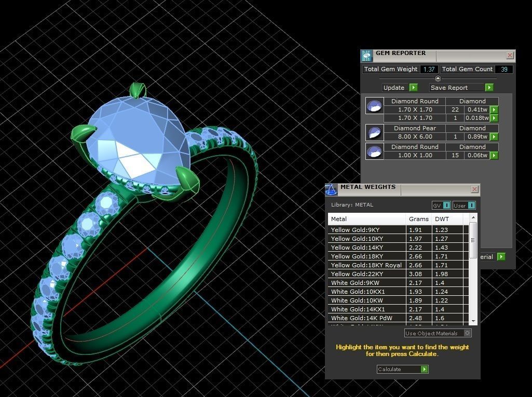Select Yellow Gold:14KY row
This screenshot has height=397, width=532.
[x=398, y=248]
